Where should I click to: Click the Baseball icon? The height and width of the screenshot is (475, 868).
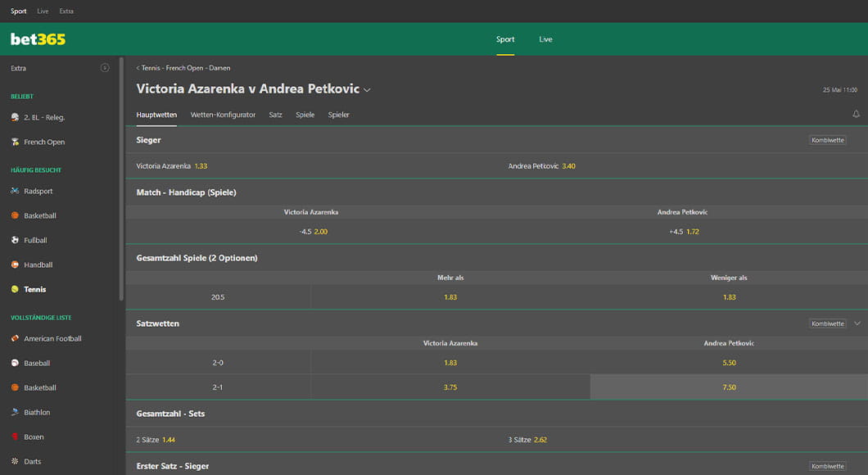[15, 363]
